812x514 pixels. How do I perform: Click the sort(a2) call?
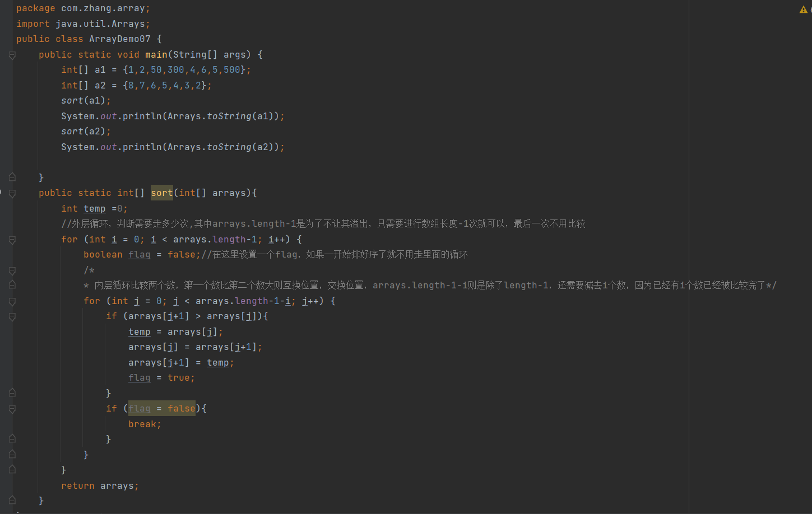tap(86, 132)
